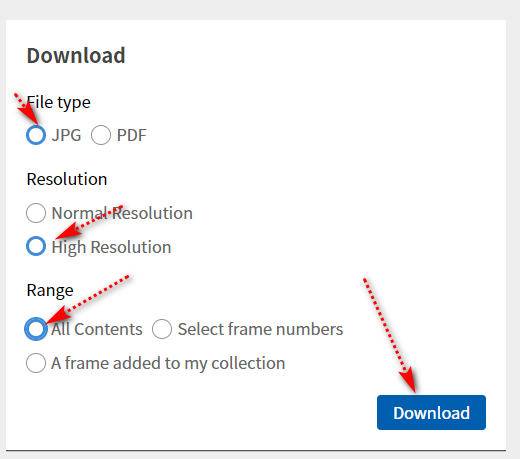Select the JPG file type radio button
This screenshot has height=459, width=520.
pos(36,135)
